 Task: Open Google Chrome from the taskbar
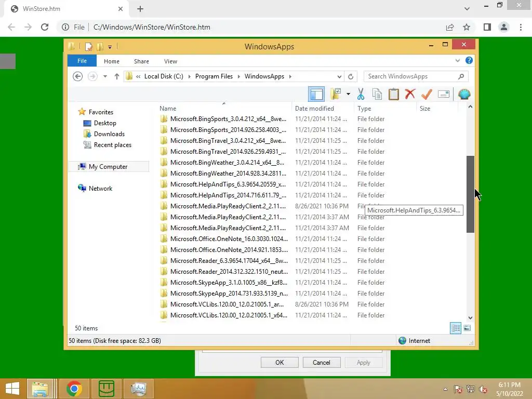(74, 389)
